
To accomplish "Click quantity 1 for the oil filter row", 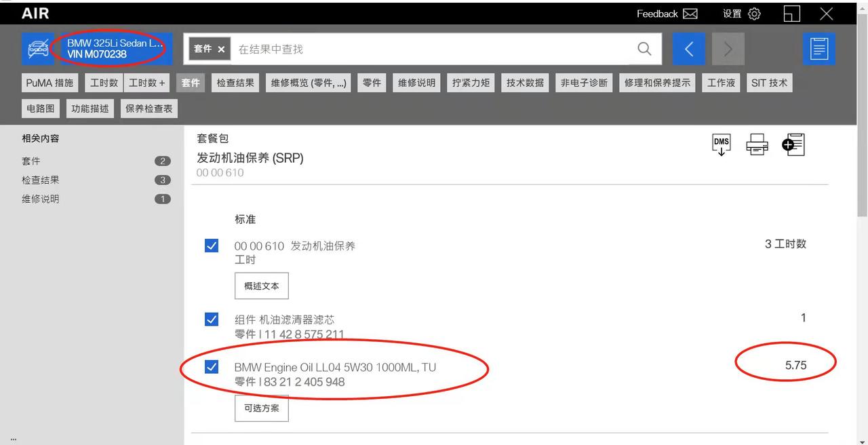I will (x=804, y=317).
